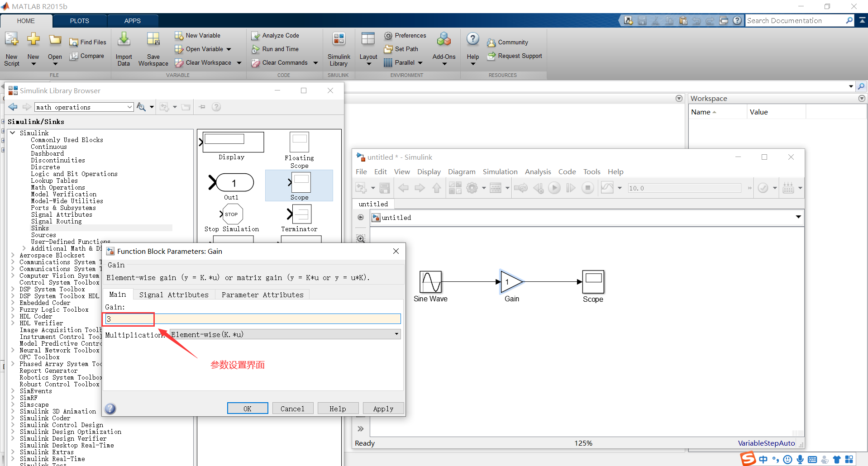
Task: Expand the Aerospace Blockset tree node
Action: (x=13, y=255)
